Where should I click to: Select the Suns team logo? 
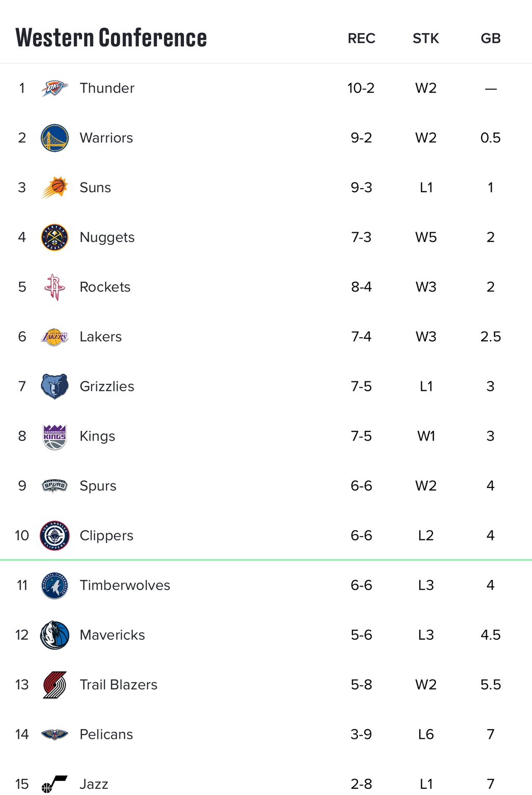(55, 188)
